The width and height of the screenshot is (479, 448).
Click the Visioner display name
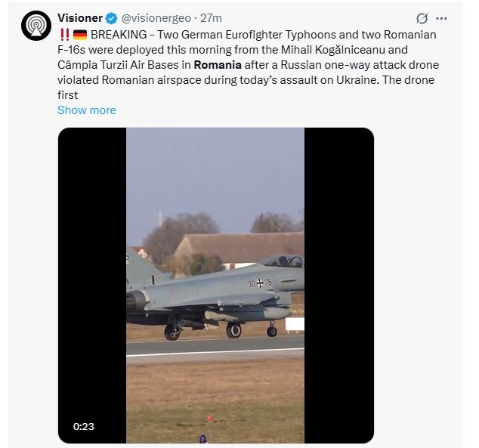pyautogui.click(x=79, y=17)
